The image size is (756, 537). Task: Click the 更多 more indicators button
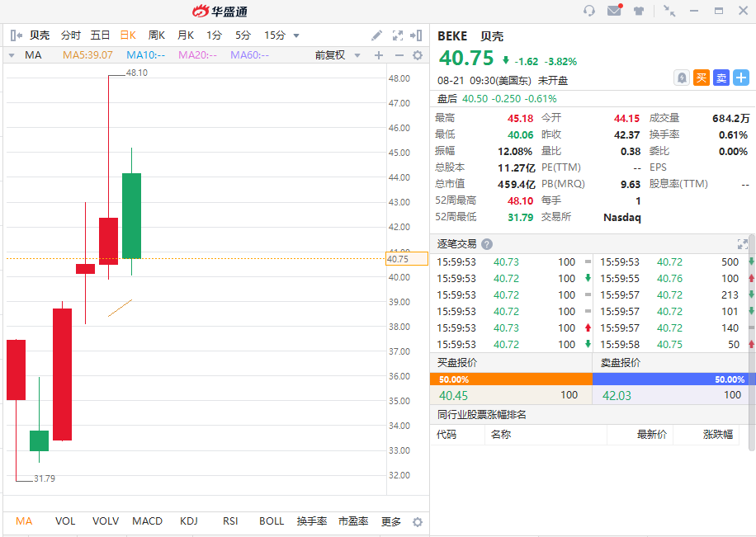click(391, 521)
